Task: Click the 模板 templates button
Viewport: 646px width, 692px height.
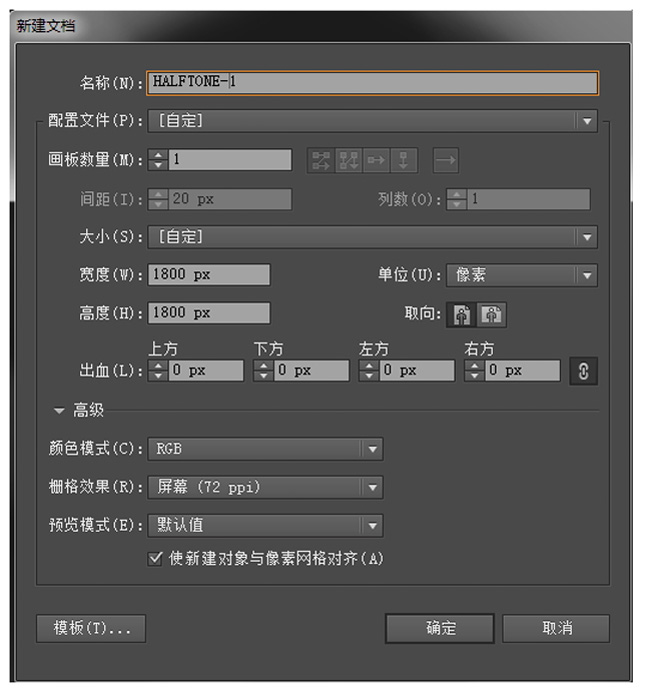Action: (91, 628)
